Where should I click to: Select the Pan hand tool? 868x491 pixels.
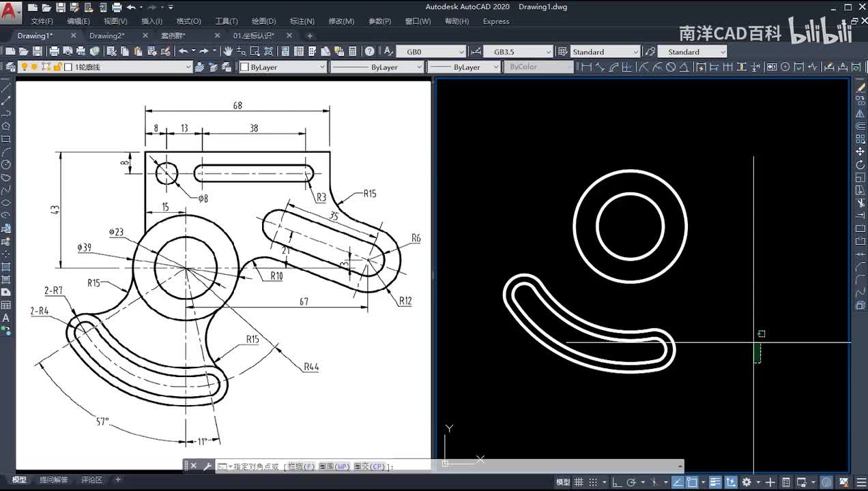(227, 51)
